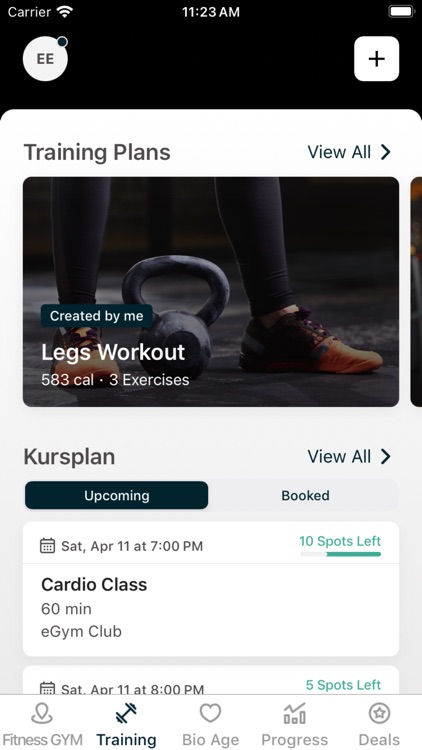
Task: Click chevron next to Kursplan View All
Action: (386, 457)
